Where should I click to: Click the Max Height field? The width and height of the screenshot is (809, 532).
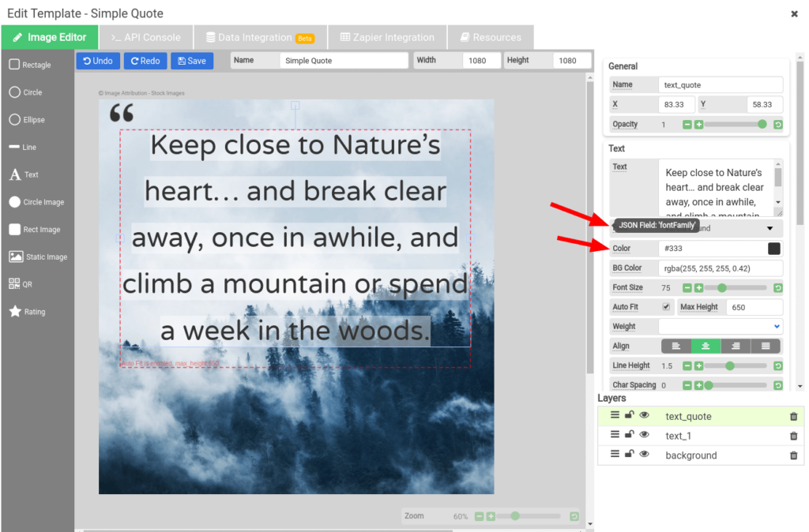754,307
